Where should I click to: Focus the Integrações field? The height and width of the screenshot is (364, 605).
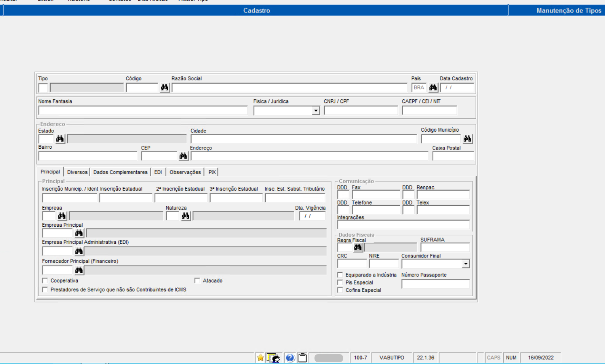tap(404, 225)
